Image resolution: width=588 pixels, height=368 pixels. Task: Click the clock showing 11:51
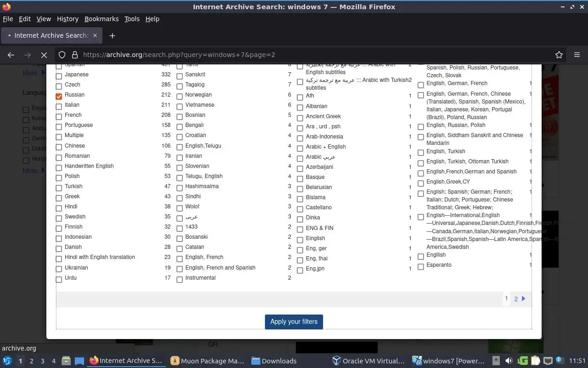tap(577, 361)
